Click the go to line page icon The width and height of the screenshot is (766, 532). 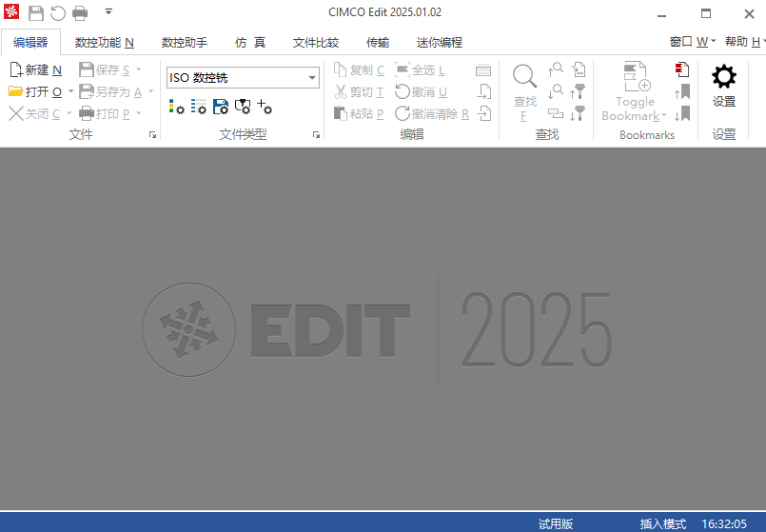(579, 69)
